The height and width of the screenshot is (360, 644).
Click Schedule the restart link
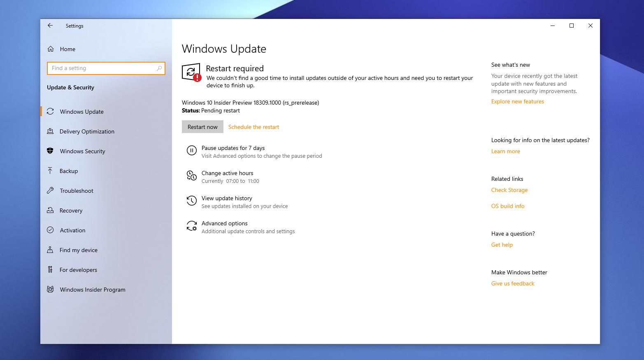pos(253,127)
